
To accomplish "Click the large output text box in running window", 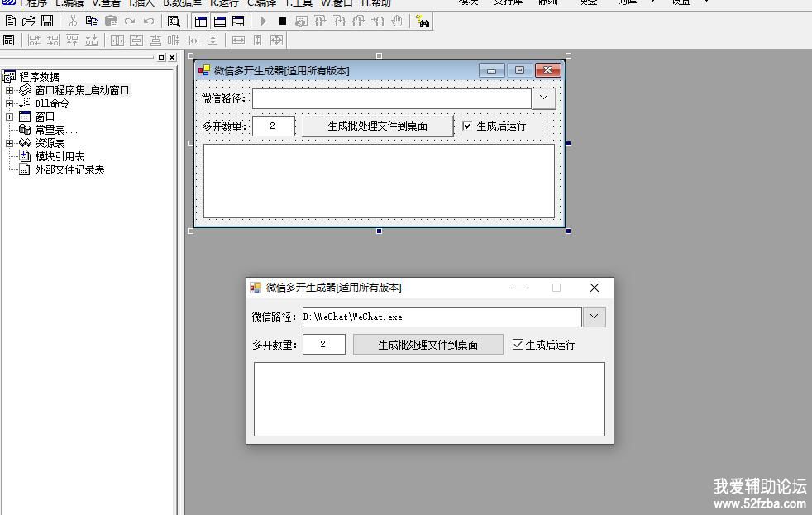I will [x=429, y=399].
